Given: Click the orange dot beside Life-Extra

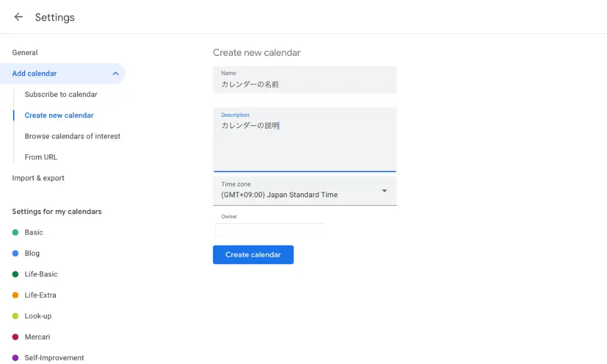Looking at the screenshot, I should 16,295.
